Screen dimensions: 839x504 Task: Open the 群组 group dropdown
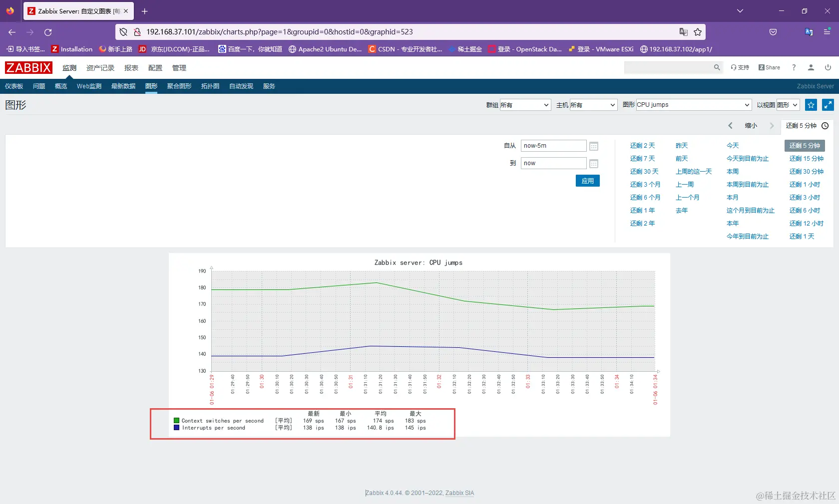pyautogui.click(x=525, y=105)
